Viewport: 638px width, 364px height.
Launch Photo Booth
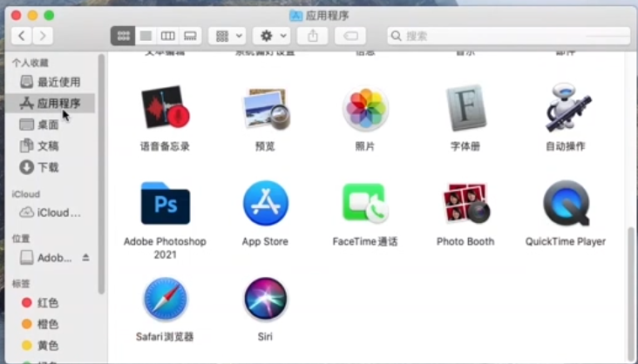465,203
